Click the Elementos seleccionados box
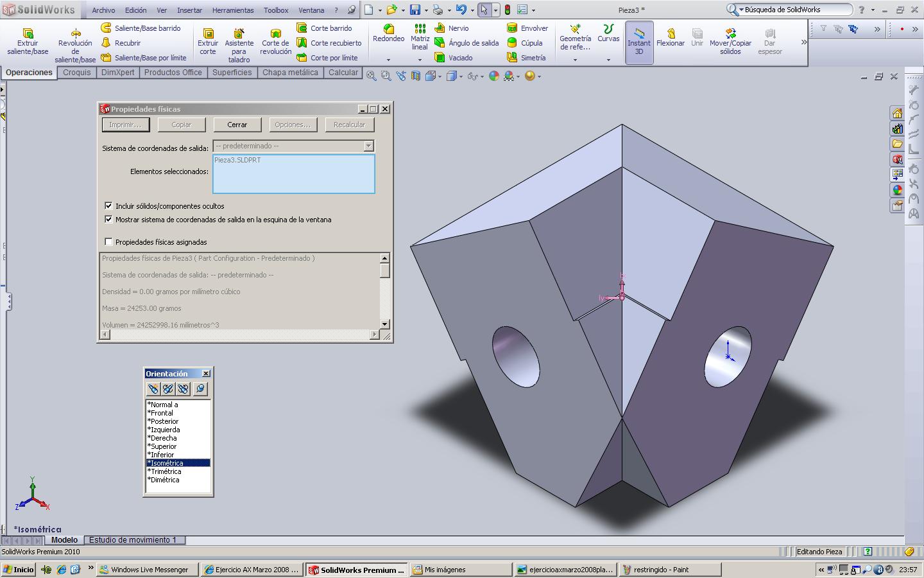Screen dimensions: 924x578 pos(294,173)
